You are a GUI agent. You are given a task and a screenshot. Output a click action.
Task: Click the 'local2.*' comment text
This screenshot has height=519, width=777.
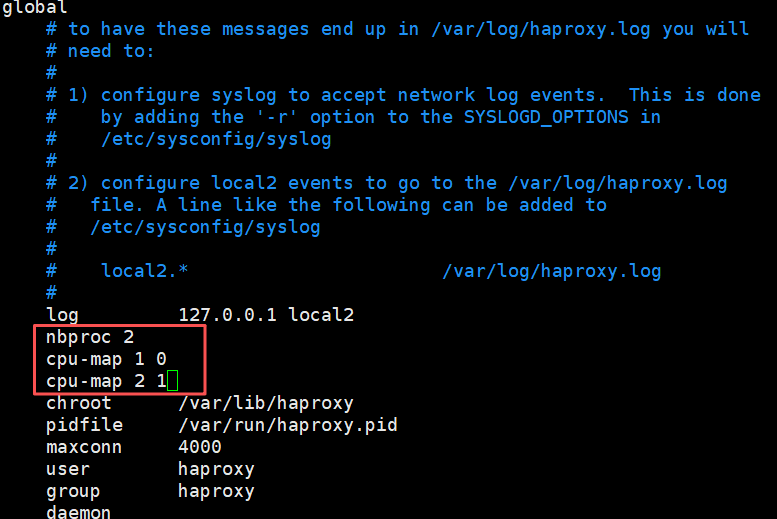coord(145,271)
